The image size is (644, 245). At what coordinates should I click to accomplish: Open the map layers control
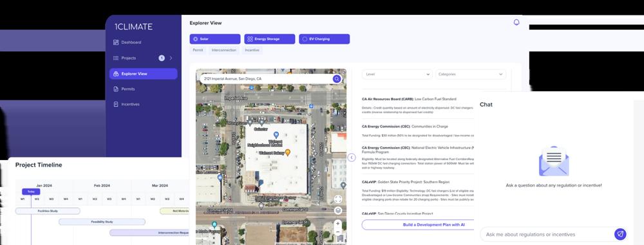click(338, 211)
